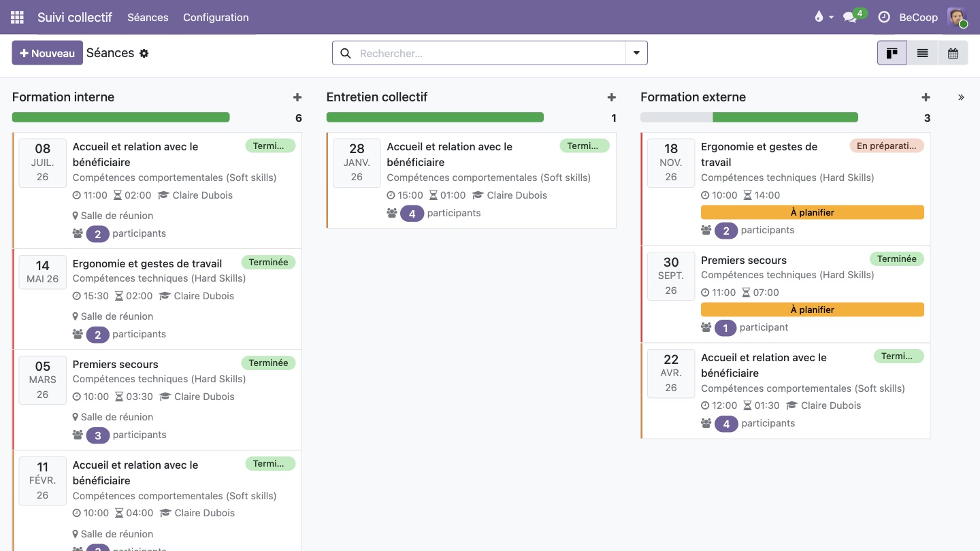
Task: Open the Suivi collectif app menu
Action: tap(75, 17)
